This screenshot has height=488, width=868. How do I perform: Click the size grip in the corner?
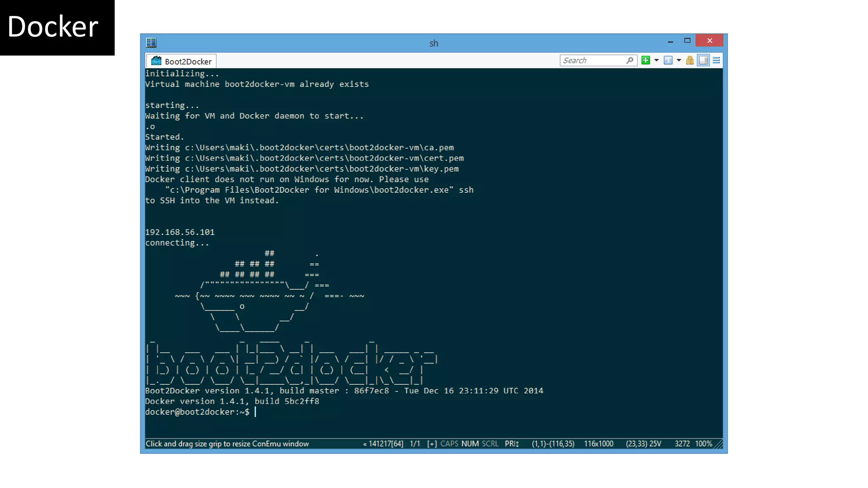point(718,444)
